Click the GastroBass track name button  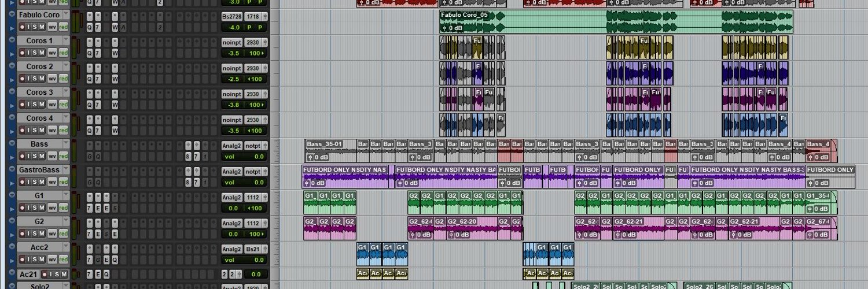tap(39, 169)
